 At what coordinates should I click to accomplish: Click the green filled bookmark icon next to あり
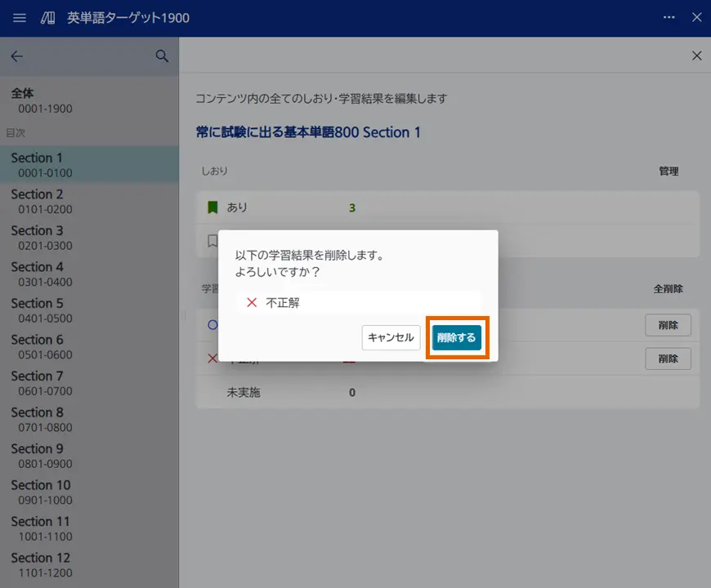[214, 207]
